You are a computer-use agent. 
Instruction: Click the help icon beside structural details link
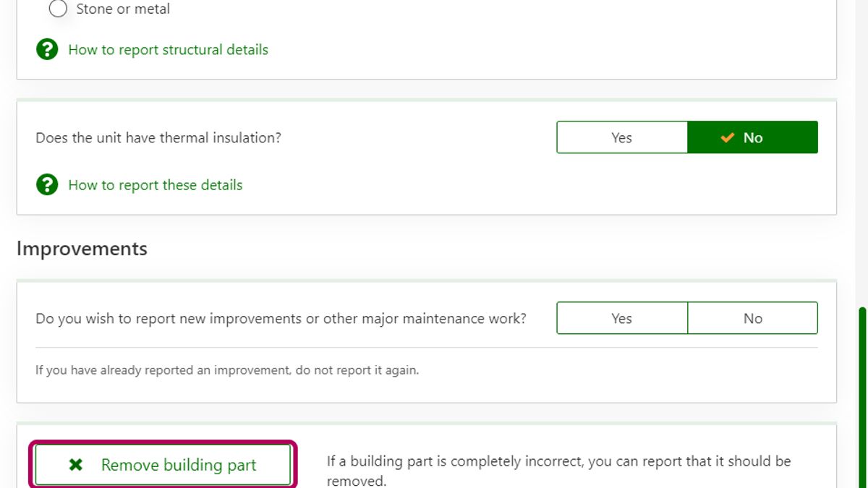pos(47,50)
